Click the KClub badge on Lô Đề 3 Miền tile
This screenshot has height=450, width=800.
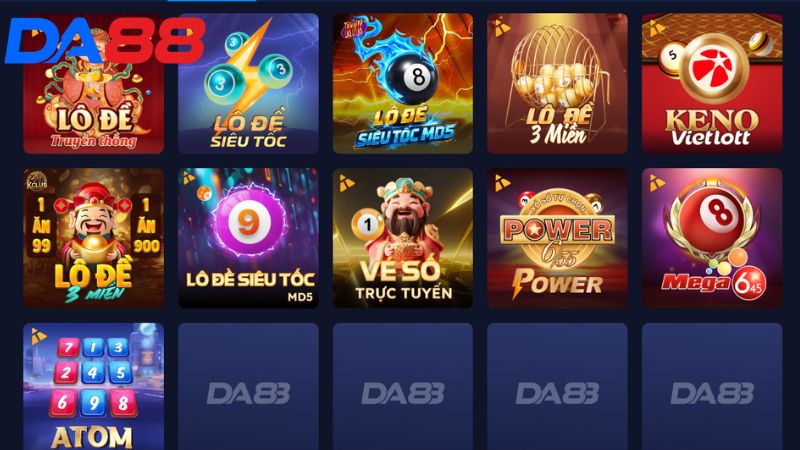37,181
